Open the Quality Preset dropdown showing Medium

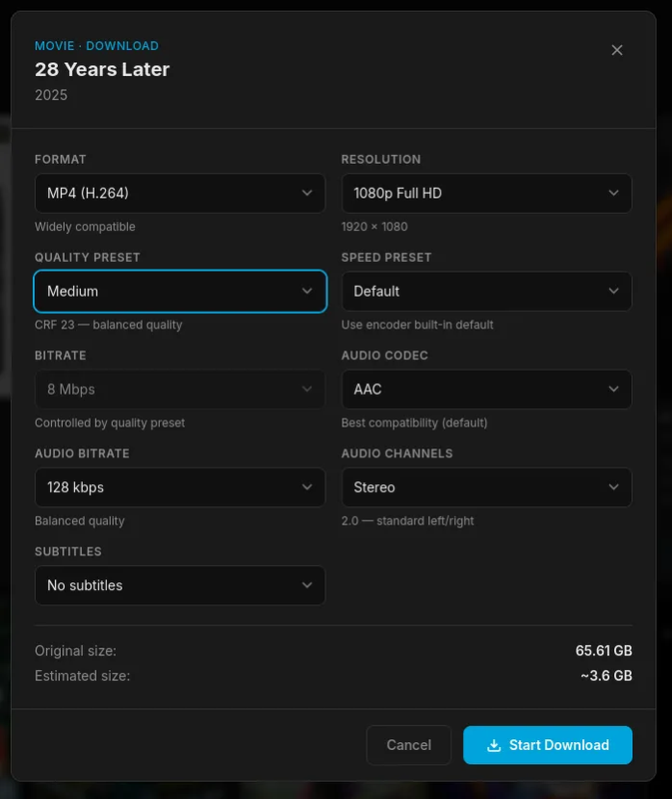180,291
